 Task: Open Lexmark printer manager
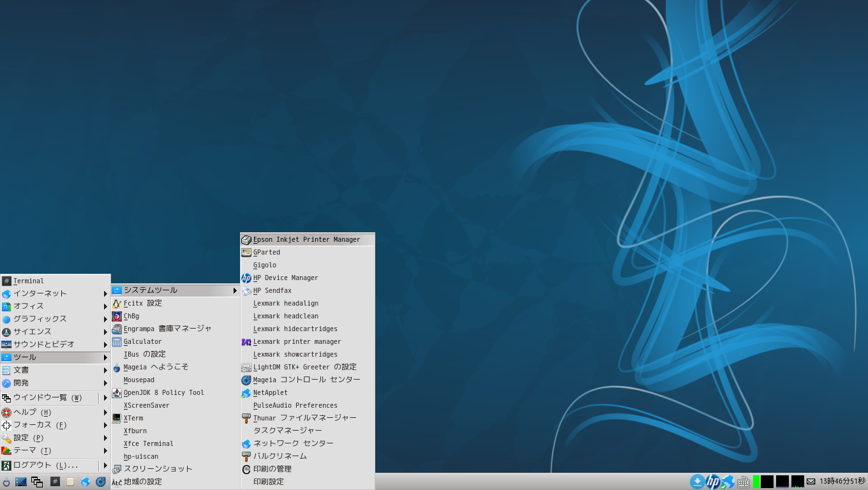pos(308,341)
